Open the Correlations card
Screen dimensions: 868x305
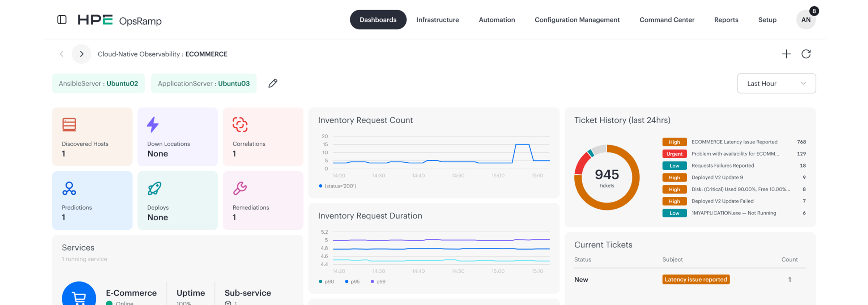(x=263, y=137)
